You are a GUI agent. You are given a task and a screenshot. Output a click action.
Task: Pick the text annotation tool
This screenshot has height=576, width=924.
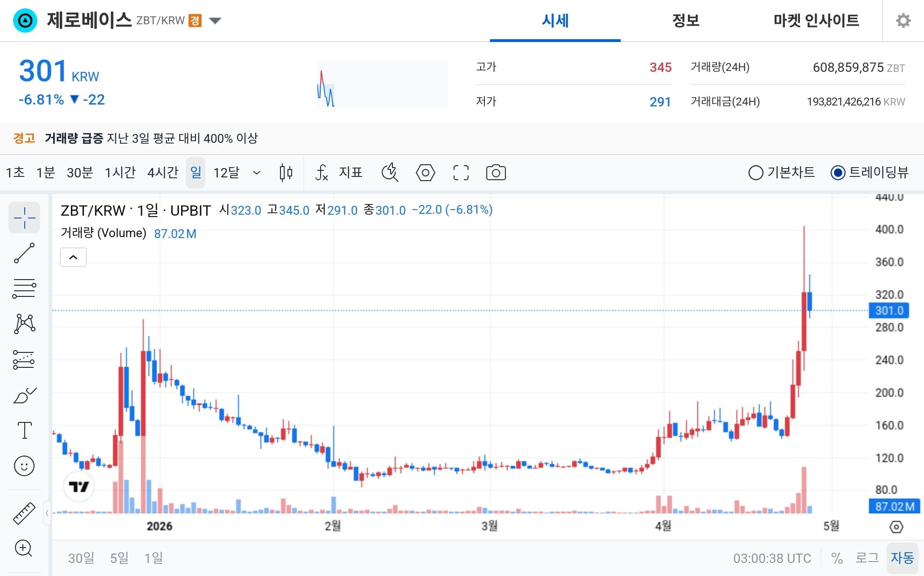click(25, 430)
